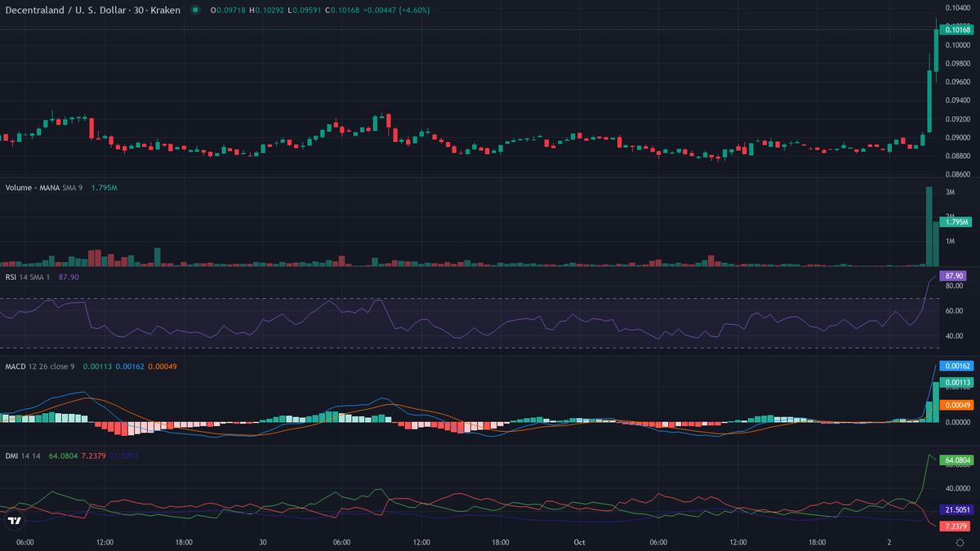Click the 1M volume scale tick

pyautogui.click(x=950, y=241)
